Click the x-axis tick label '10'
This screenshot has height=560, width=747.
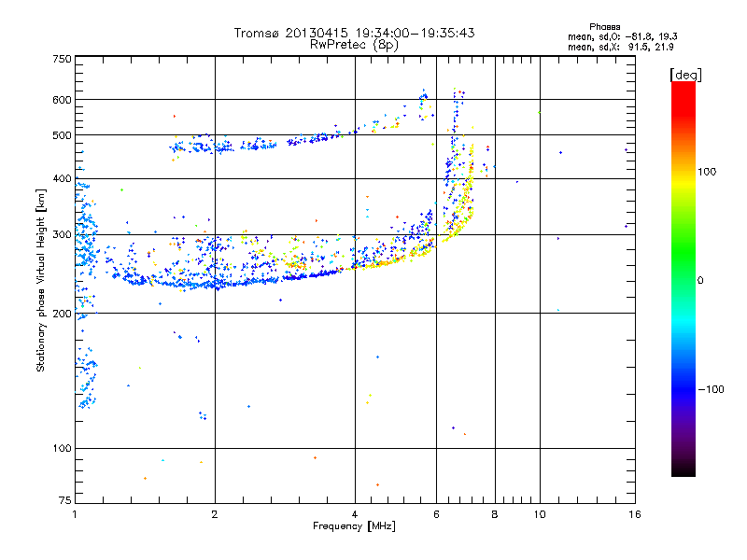tap(540, 514)
